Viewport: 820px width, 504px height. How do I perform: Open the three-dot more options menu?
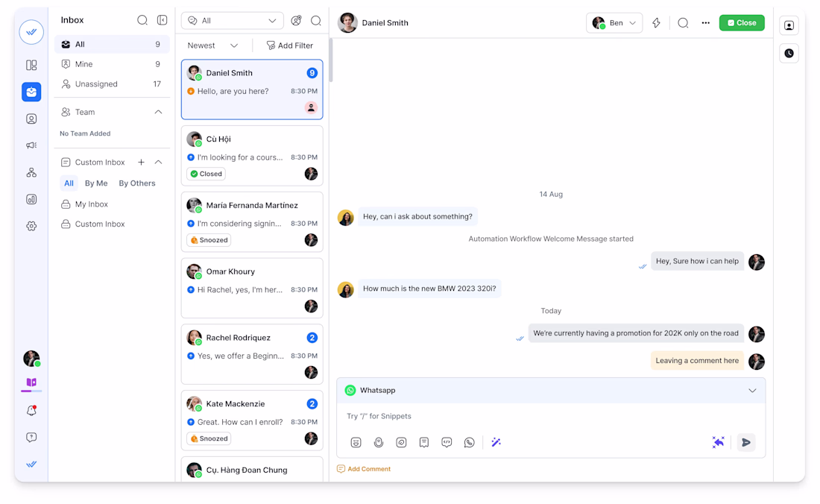click(x=706, y=23)
